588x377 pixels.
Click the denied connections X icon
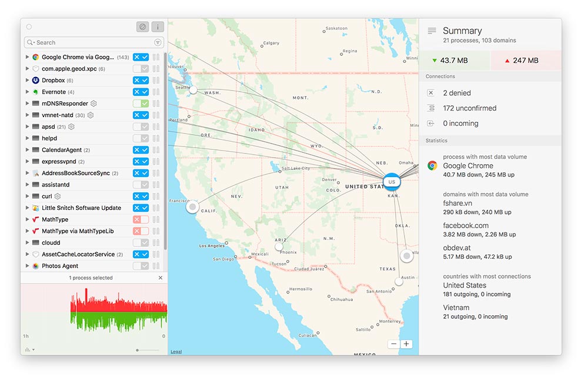tap(431, 93)
